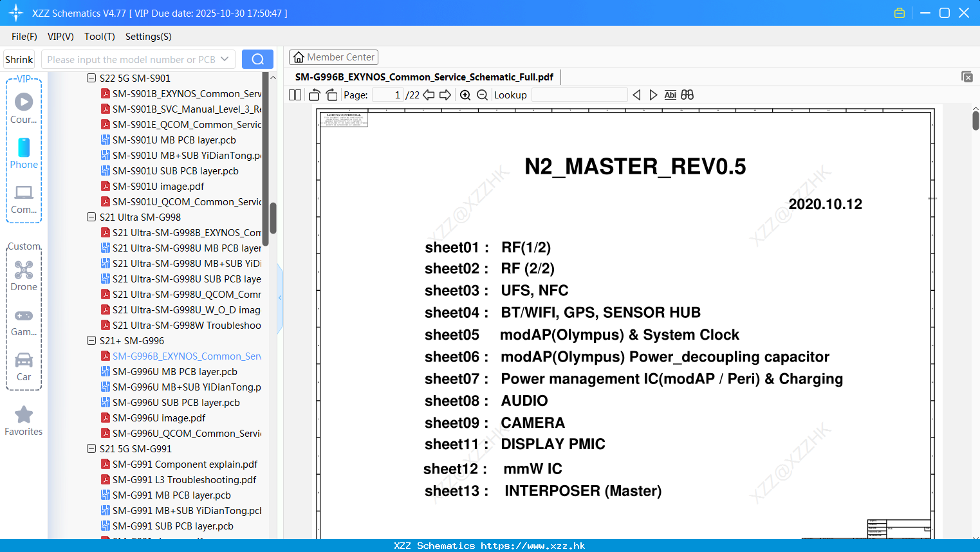Open S21 Ultra-SM-G998U SUB PCB layer
This screenshot has width=980, height=552.
tap(181, 279)
